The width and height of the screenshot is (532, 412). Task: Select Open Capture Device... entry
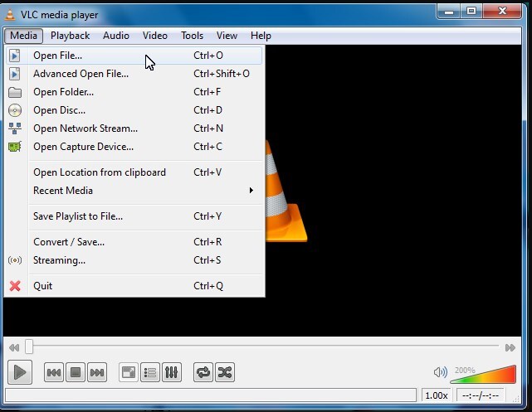[x=134, y=147]
